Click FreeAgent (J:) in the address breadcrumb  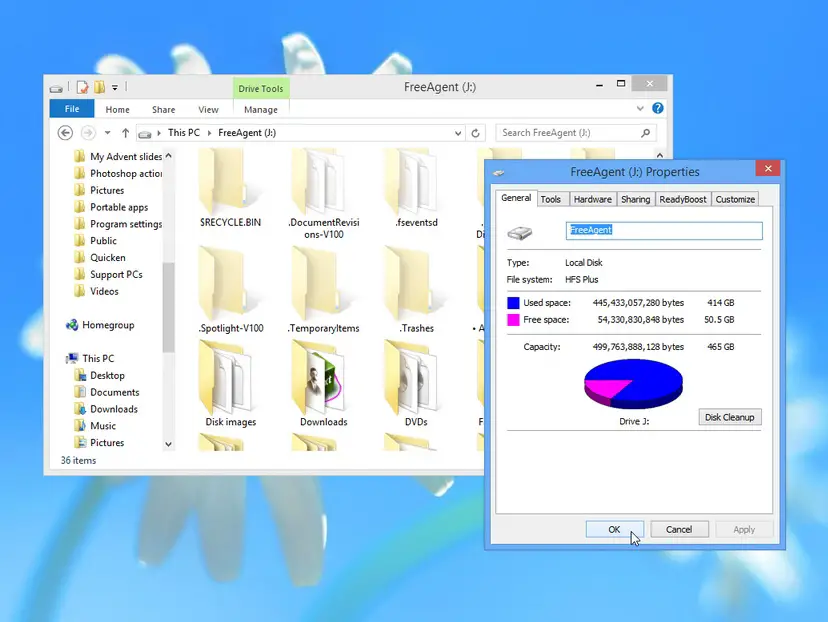(247, 133)
